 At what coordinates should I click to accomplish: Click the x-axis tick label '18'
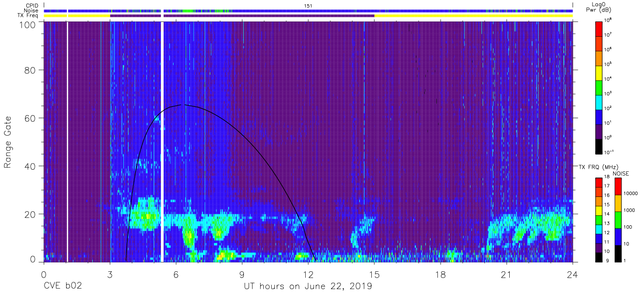pos(441,274)
